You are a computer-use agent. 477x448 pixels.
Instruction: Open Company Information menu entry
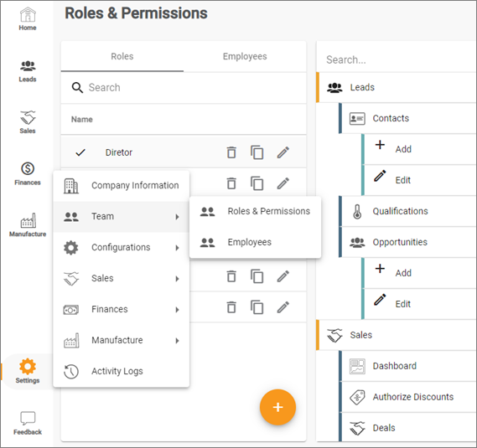pos(122,185)
